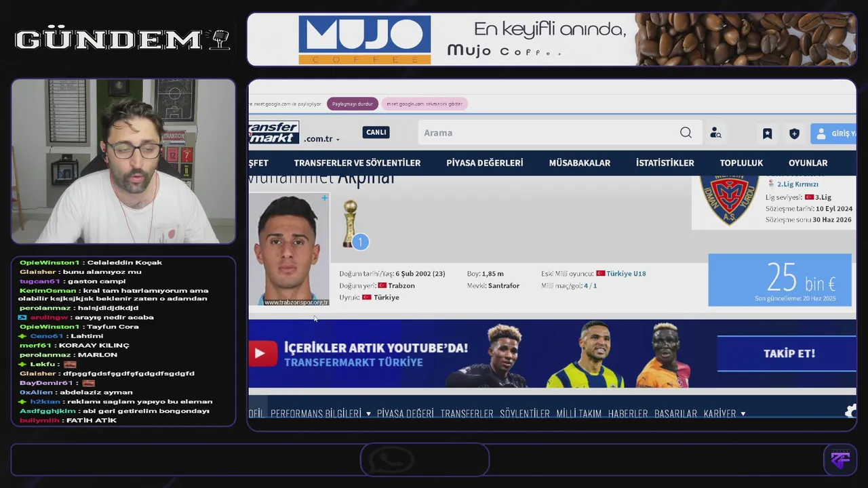
Task: Switch to Söylentiler tab
Action: click(x=525, y=413)
